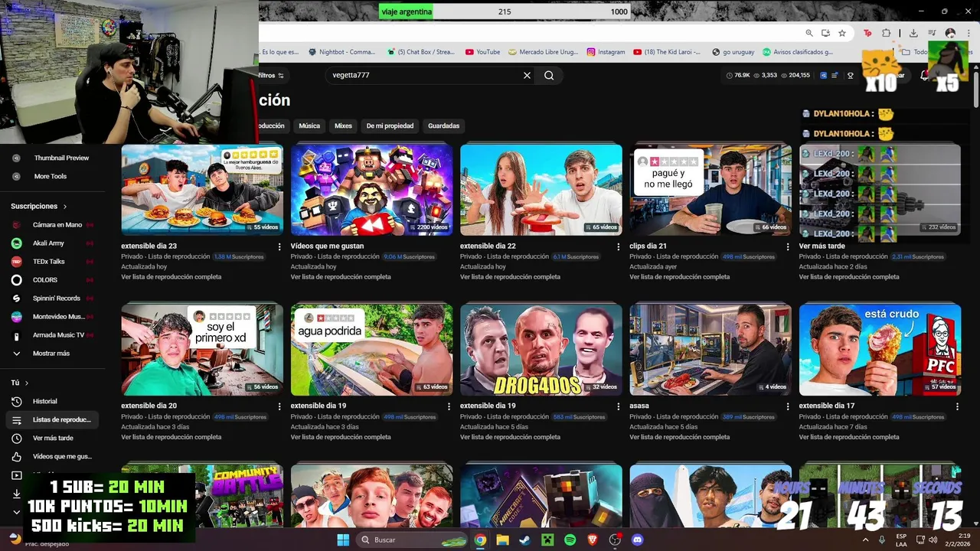The image size is (980, 551).
Task: Expand the Tú section chevron
Action: pyautogui.click(x=27, y=383)
